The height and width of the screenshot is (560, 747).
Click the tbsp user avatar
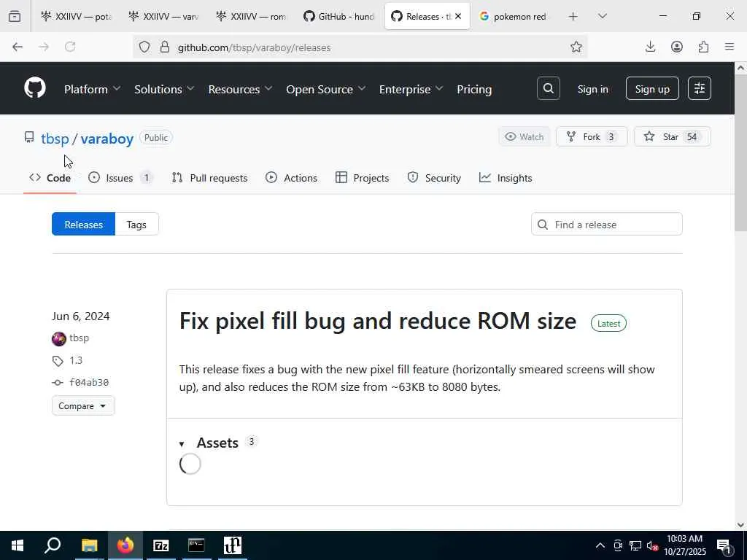[x=59, y=338]
